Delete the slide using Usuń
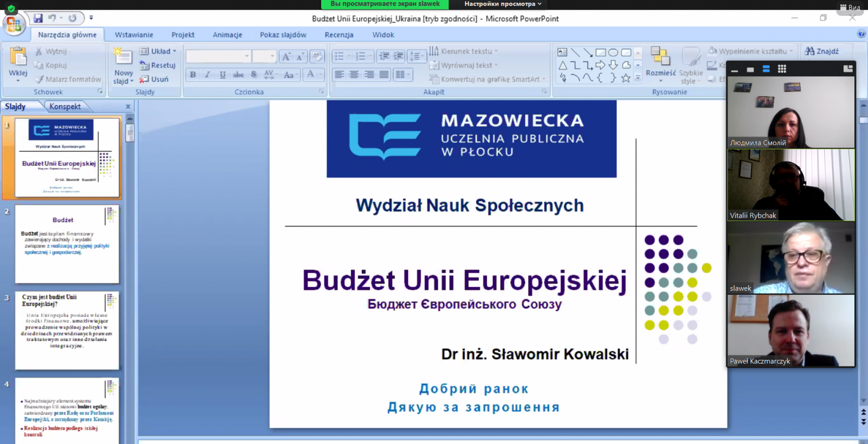The width and height of the screenshot is (868, 444). coord(154,79)
